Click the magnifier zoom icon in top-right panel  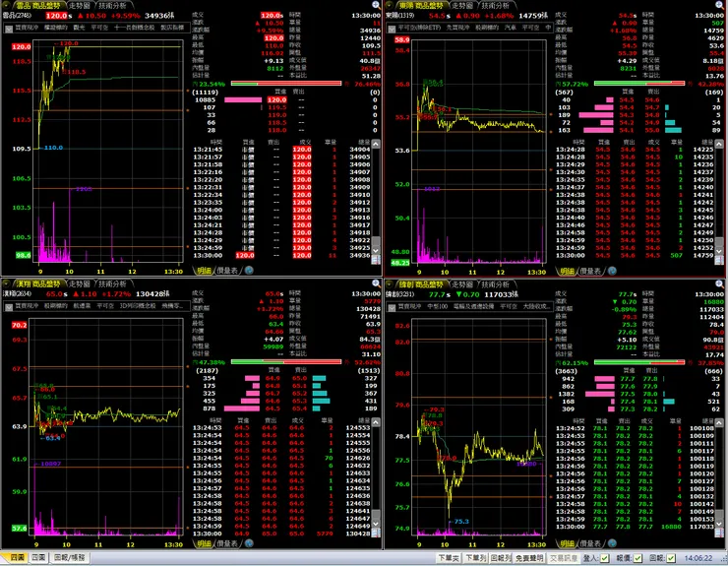coord(720,5)
